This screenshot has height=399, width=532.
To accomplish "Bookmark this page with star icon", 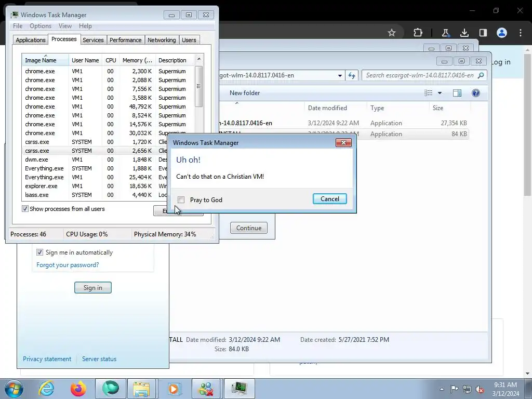I will pyautogui.click(x=392, y=33).
